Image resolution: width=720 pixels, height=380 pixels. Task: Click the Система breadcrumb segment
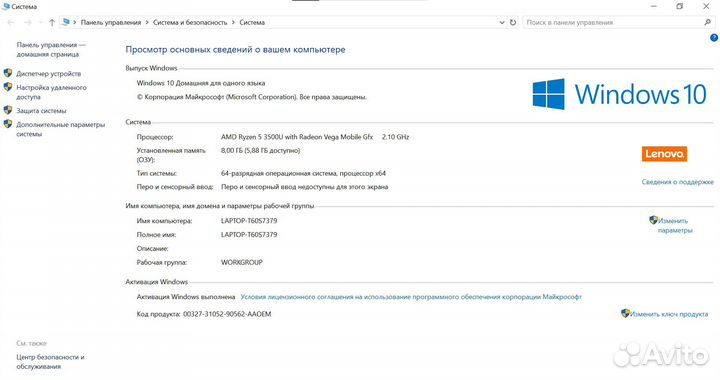(x=252, y=22)
